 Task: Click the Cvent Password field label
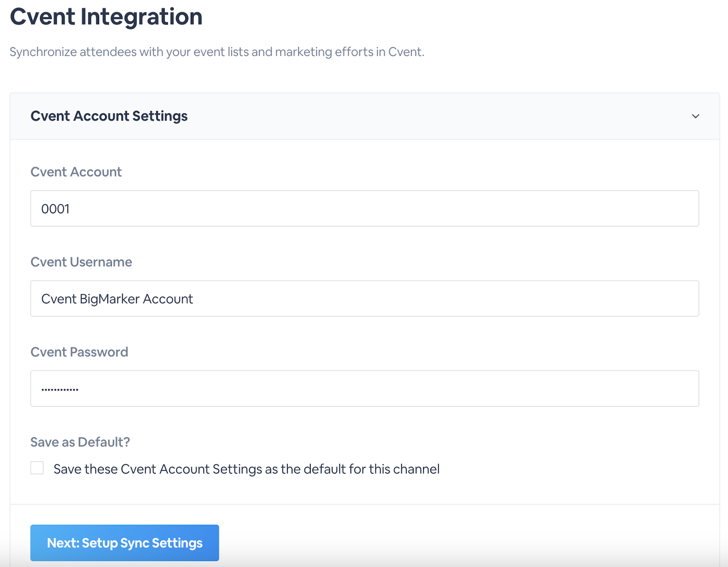(79, 352)
